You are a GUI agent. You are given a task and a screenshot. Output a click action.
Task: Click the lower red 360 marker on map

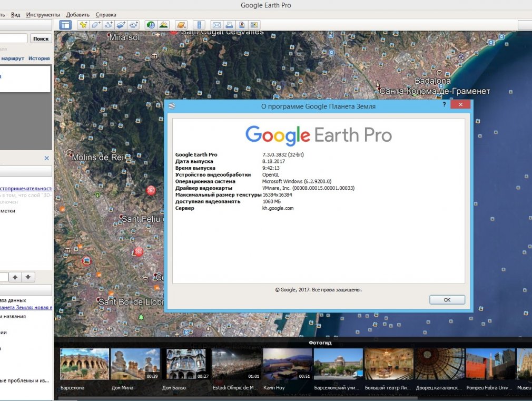click(139, 251)
